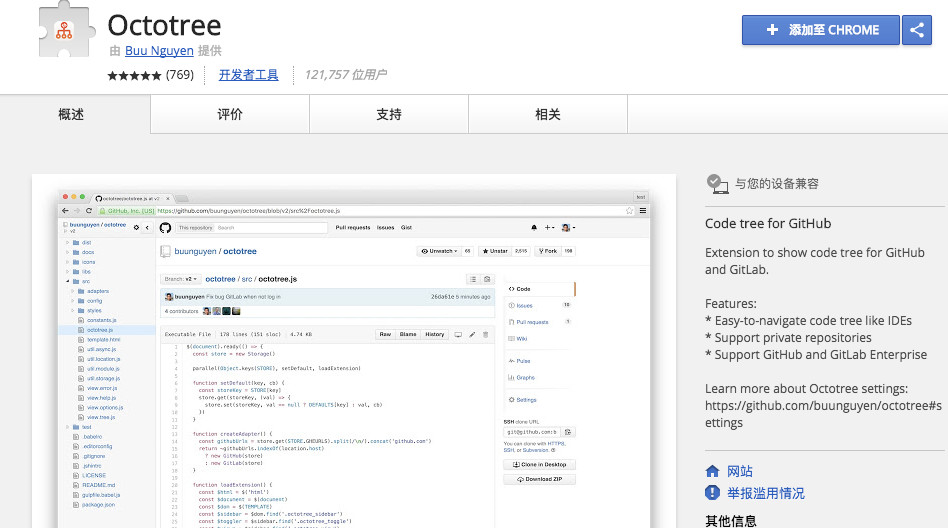Open the 网站 website link
The width and height of the screenshot is (948, 528).
739,471
